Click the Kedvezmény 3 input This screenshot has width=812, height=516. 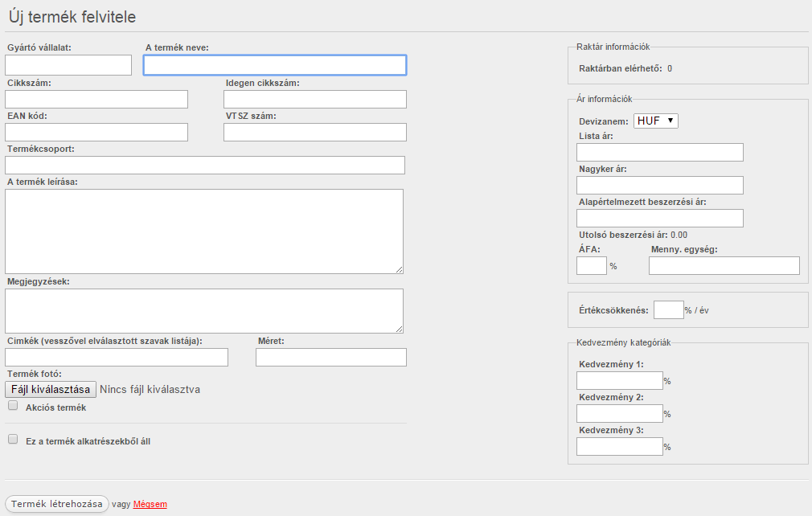(619, 447)
